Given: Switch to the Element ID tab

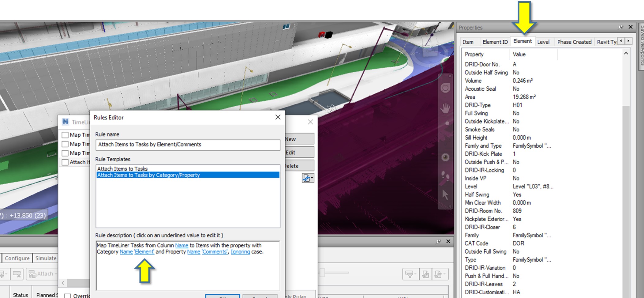Looking at the screenshot, I should click(495, 42).
